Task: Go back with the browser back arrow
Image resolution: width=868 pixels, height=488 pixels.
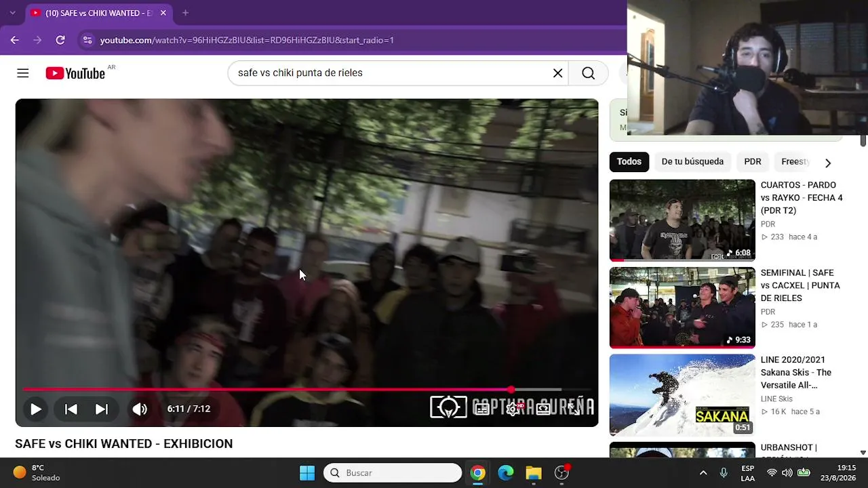Action: (15, 40)
